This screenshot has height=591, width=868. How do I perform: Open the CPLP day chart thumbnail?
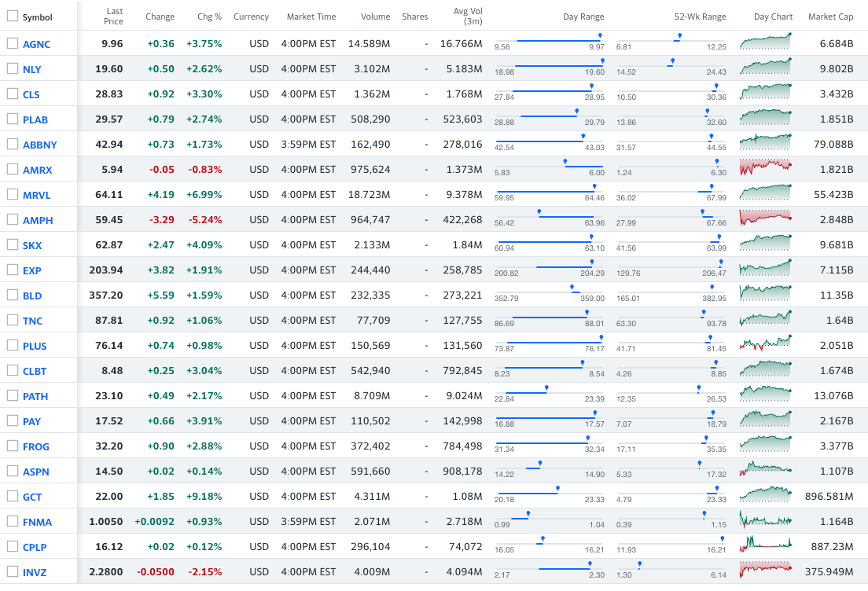pos(766,545)
